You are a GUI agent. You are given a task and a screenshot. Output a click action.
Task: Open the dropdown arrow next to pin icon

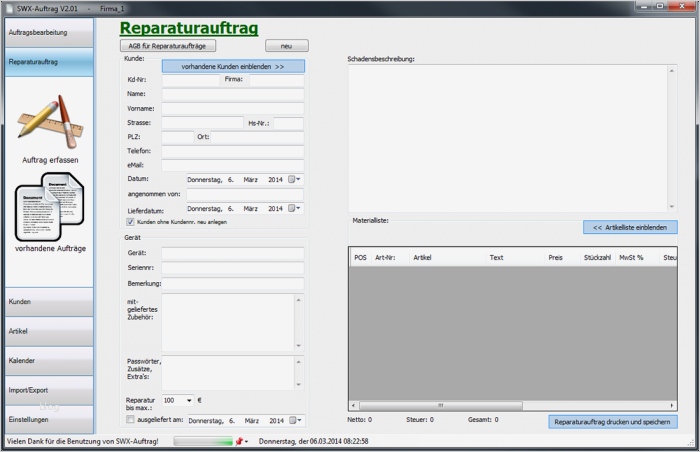[x=246, y=442]
